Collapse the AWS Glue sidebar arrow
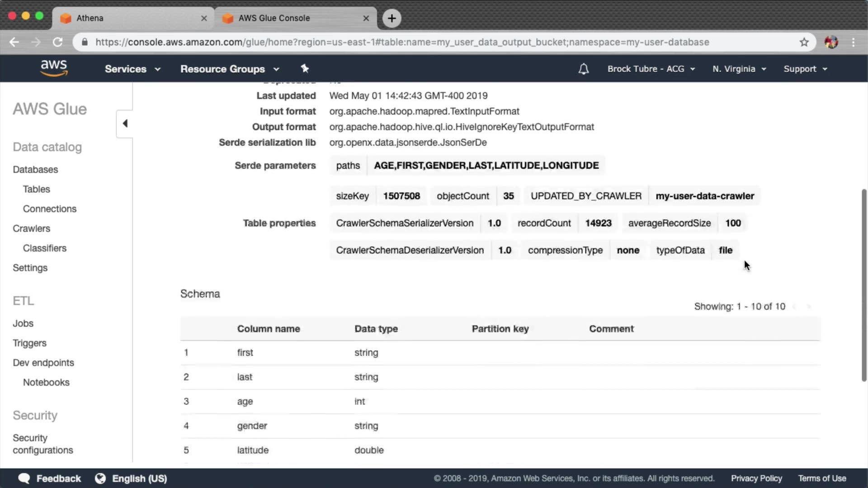 [125, 123]
